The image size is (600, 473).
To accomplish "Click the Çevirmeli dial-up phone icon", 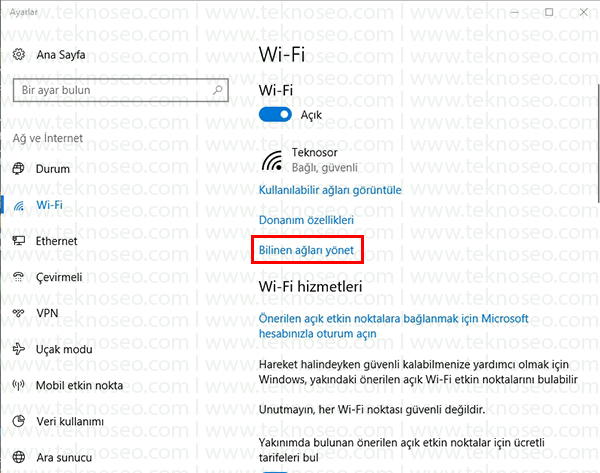I will pos(18,277).
